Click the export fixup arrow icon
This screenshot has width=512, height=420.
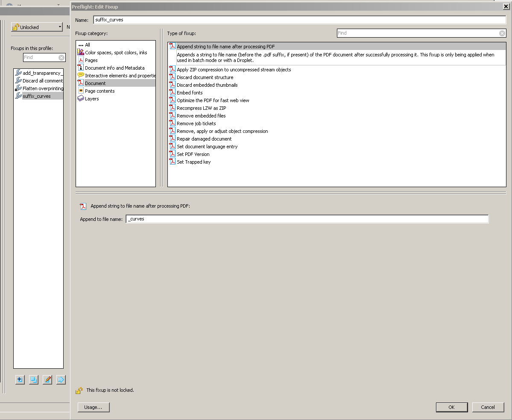pos(61,379)
